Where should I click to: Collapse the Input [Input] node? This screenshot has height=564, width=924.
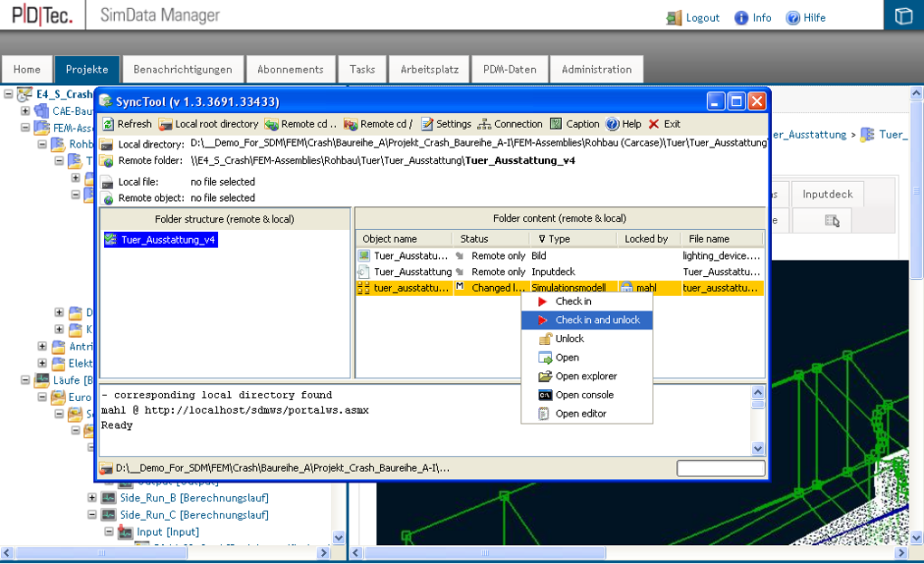pyautogui.click(x=109, y=531)
